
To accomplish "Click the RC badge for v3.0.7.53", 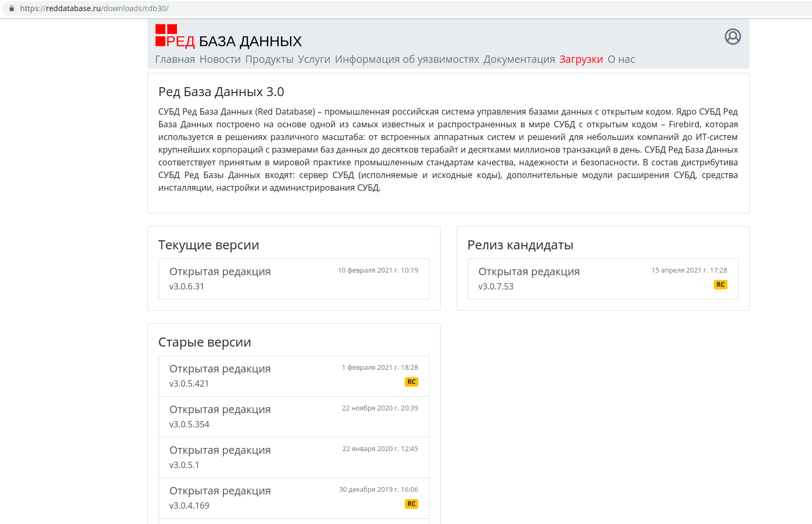I will tap(721, 285).
